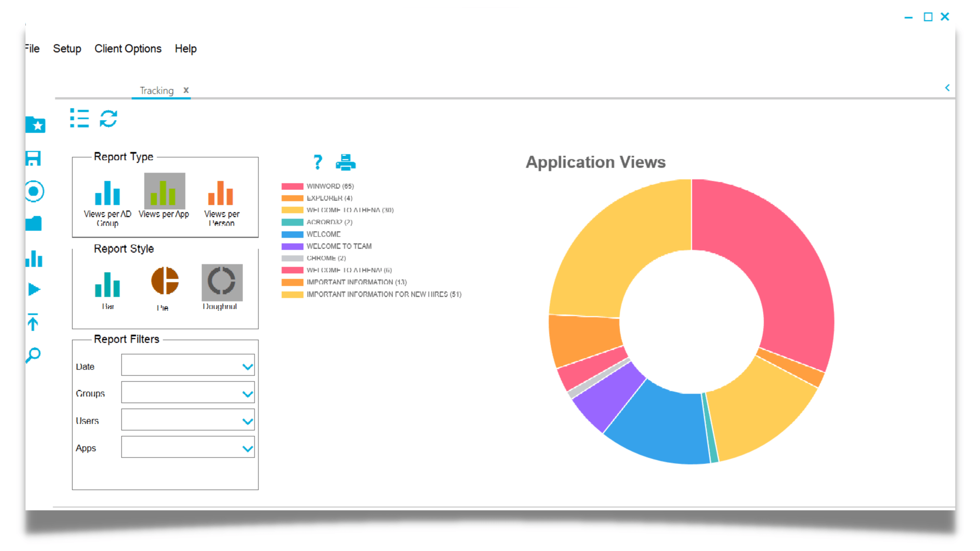Click the refresh icon above Report Type

click(x=108, y=119)
